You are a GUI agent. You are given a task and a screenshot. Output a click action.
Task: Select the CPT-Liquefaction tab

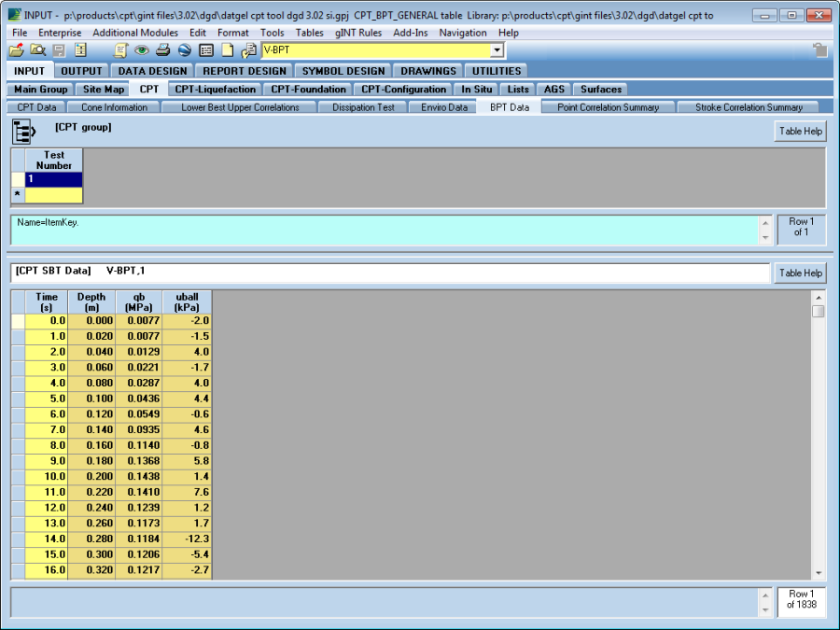pos(216,90)
